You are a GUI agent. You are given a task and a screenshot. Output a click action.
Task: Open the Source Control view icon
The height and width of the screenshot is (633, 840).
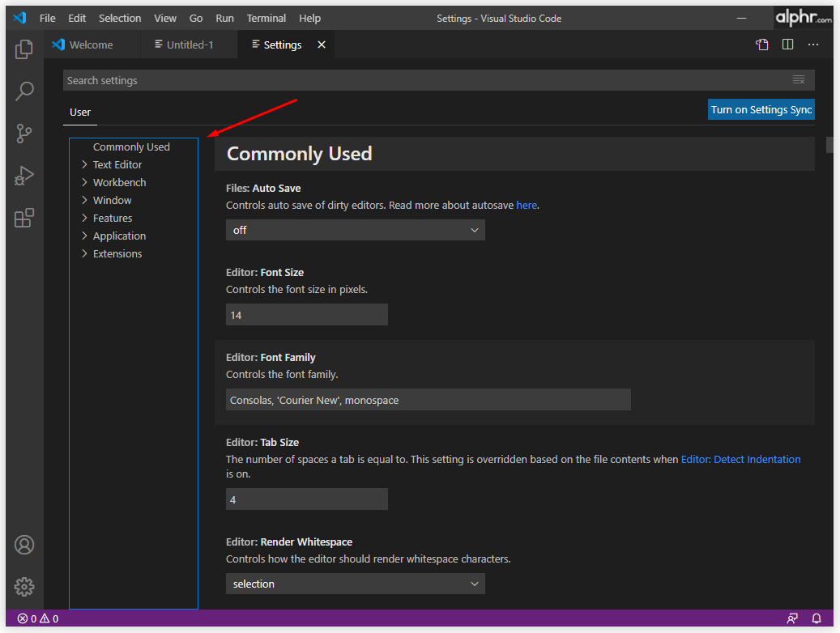pyautogui.click(x=24, y=134)
